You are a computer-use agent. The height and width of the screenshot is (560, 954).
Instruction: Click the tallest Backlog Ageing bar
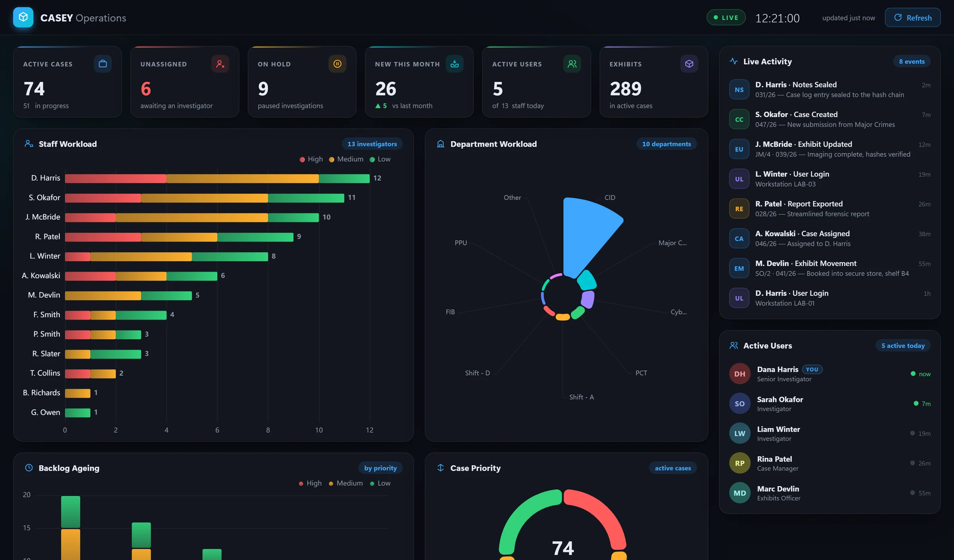pyautogui.click(x=70, y=528)
